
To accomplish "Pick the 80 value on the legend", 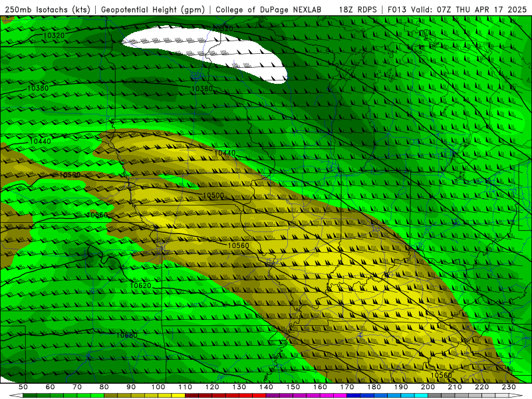I will pos(104,387).
